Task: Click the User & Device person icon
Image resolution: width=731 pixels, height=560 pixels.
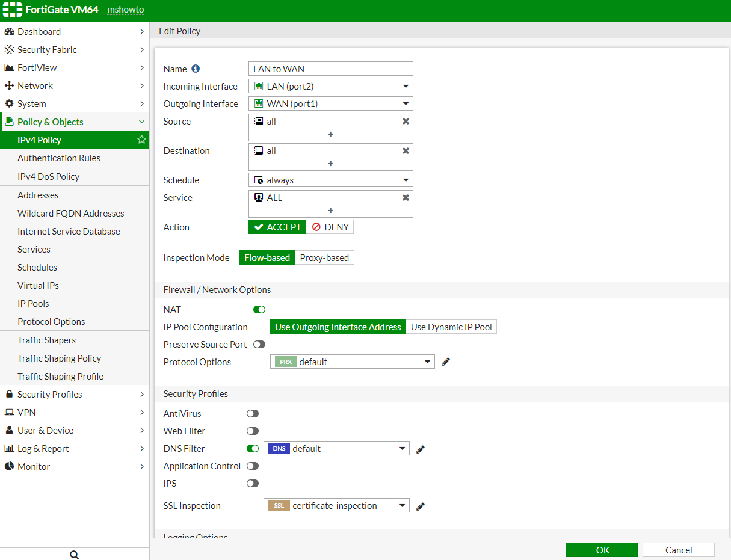Action: [x=9, y=431]
